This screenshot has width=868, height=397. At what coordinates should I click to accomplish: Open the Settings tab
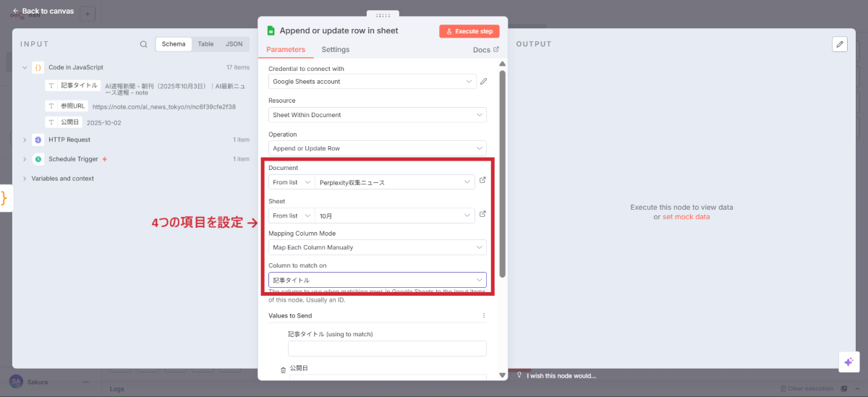(x=335, y=49)
